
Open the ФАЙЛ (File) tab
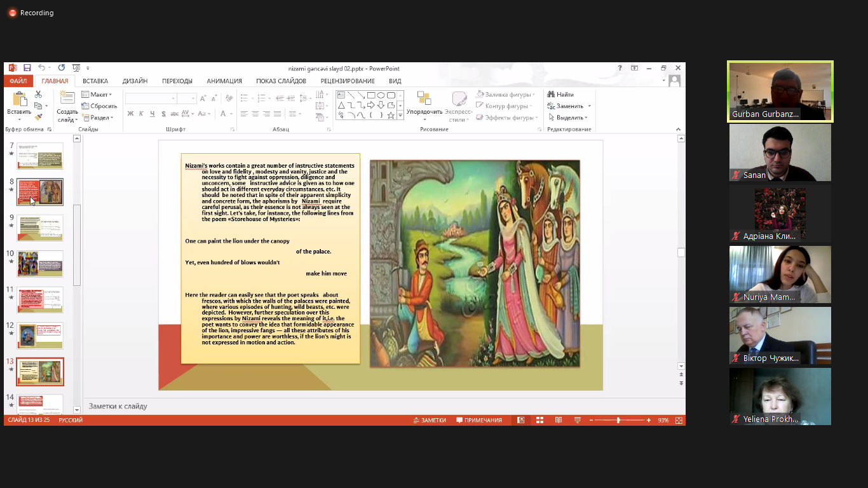(x=18, y=81)
